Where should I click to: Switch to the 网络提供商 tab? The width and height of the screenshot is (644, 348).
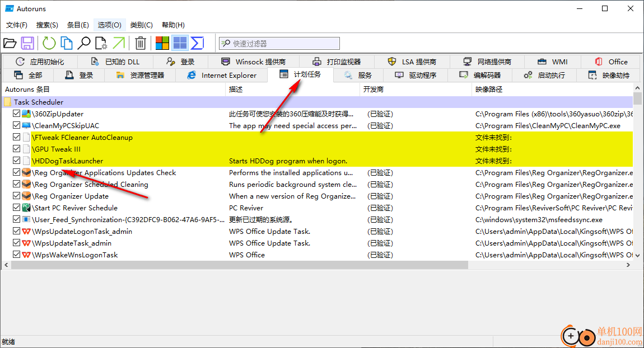[x=487, y=62]
